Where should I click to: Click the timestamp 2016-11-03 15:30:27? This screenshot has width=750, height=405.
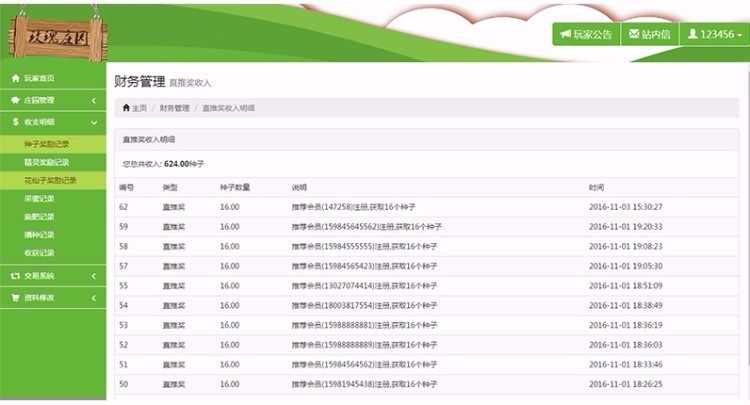[x=626, y=207]
